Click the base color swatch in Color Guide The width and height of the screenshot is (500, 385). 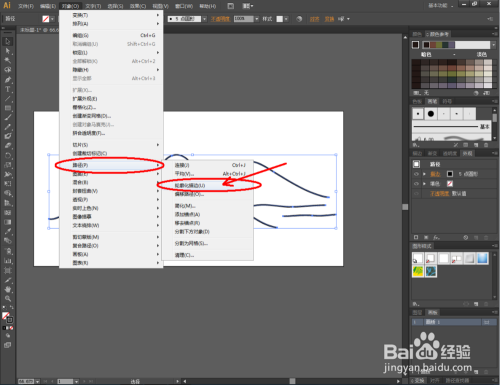415,45
